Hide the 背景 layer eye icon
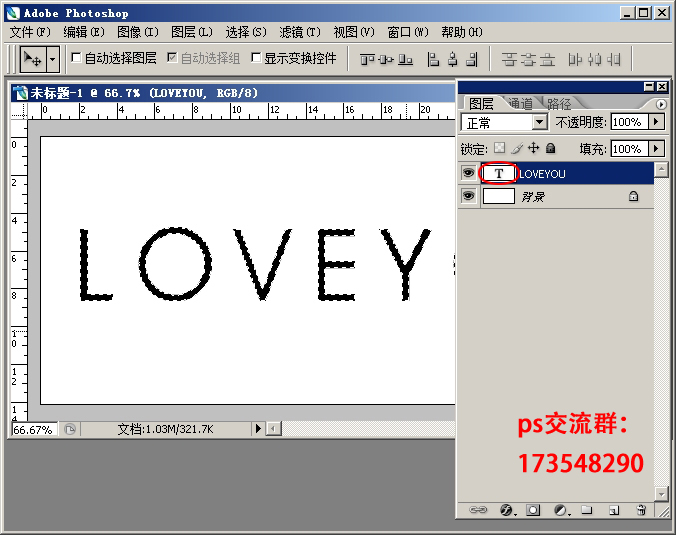This screenshot has height=535, width=676. point(468,196)
